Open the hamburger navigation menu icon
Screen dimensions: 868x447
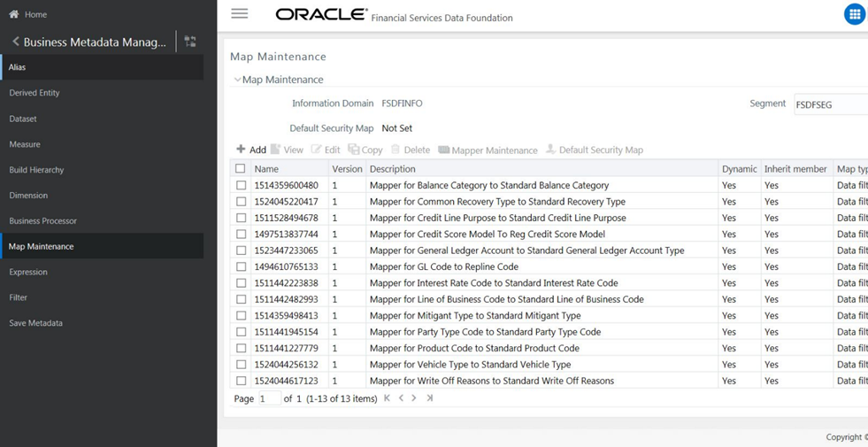[239, 14]
